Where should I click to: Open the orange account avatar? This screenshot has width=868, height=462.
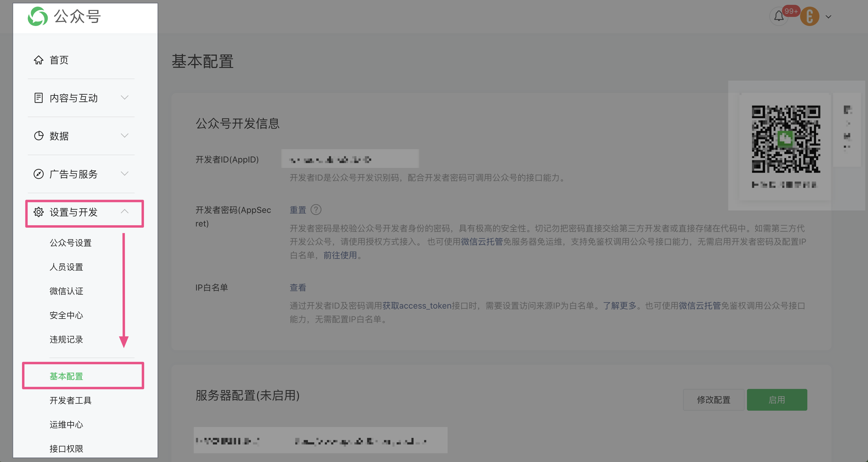809,17
